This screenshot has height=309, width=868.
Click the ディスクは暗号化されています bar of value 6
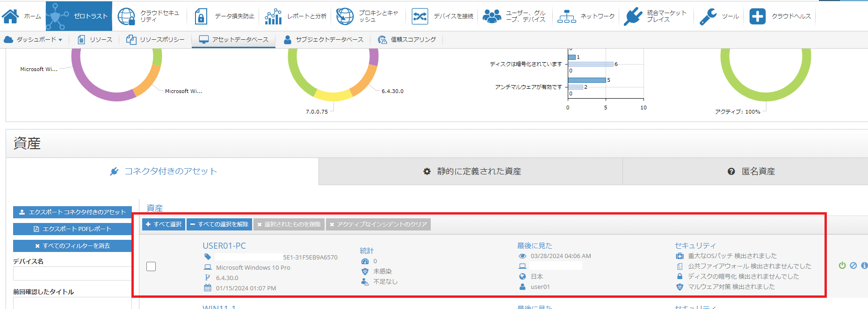[591, 64]
